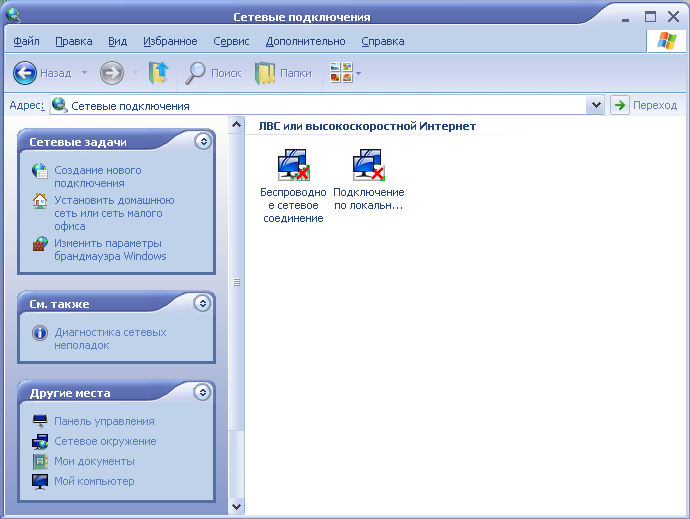Click the Forward arrow icon
The image size is (690, 519).
[x=112, y=73]
